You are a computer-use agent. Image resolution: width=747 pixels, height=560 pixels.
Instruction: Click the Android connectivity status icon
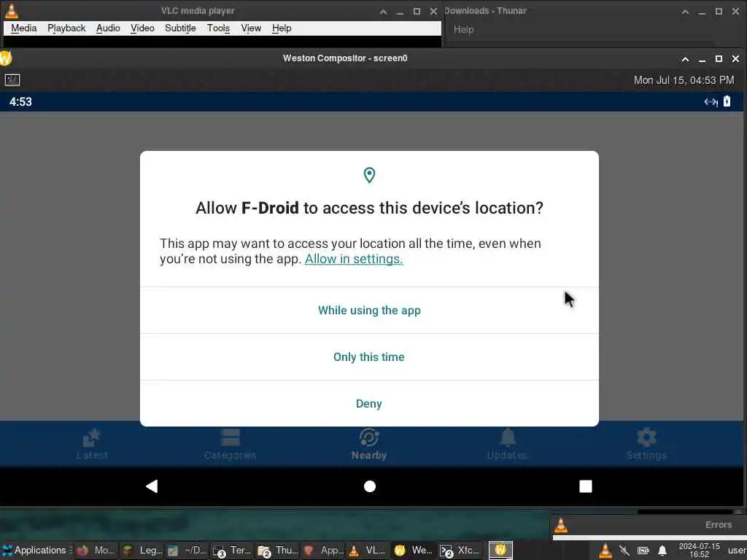[x=711, y=101]
